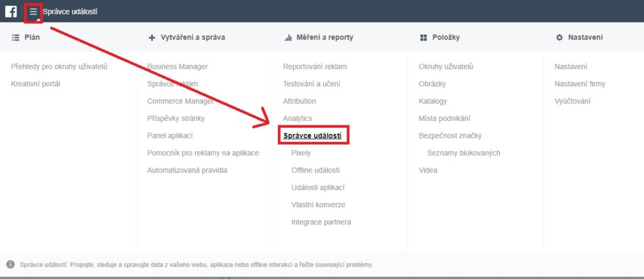Go to Vyúčtování

(x=572, y=101)
